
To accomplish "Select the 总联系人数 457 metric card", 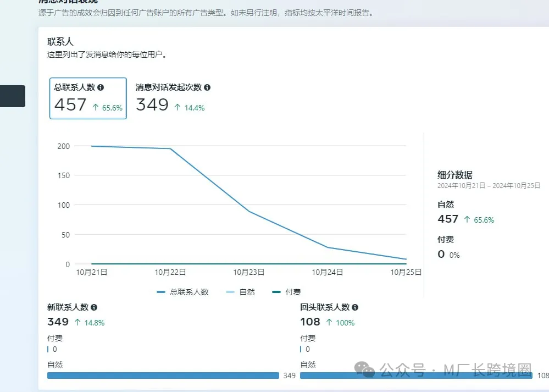I will pos(88,98).
